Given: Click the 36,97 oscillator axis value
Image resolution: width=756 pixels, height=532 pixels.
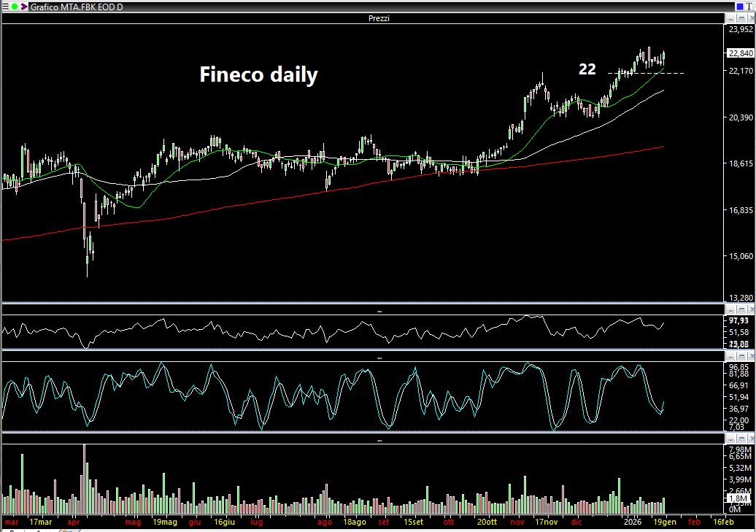Looking at the screenshot, I should tap(738, 409).
